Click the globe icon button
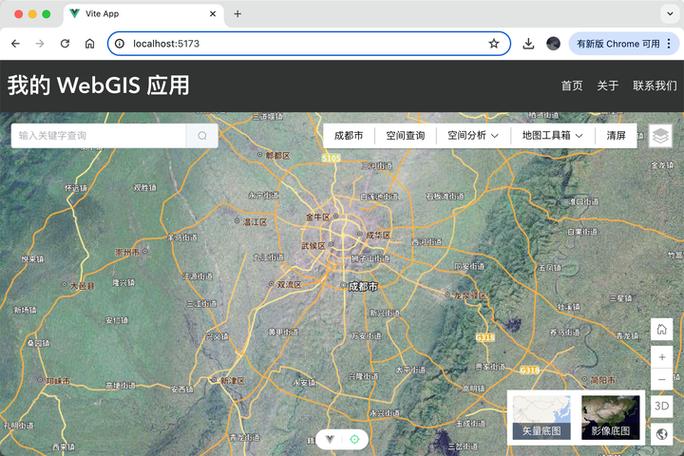This screenshot has width=684, height=456. coord(661,434)
